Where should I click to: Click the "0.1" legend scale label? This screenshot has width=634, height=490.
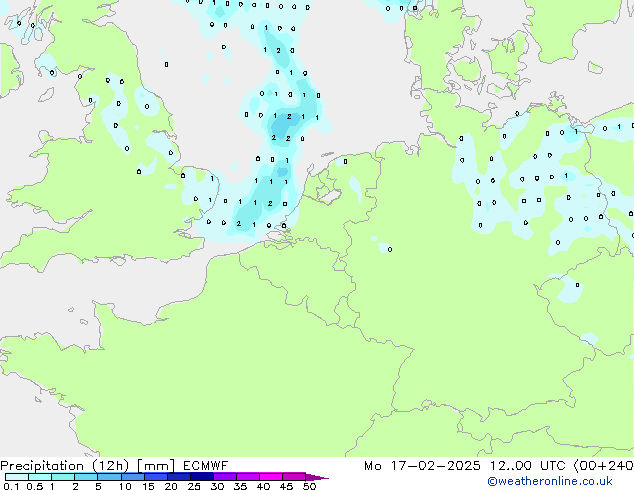point(11,486)
